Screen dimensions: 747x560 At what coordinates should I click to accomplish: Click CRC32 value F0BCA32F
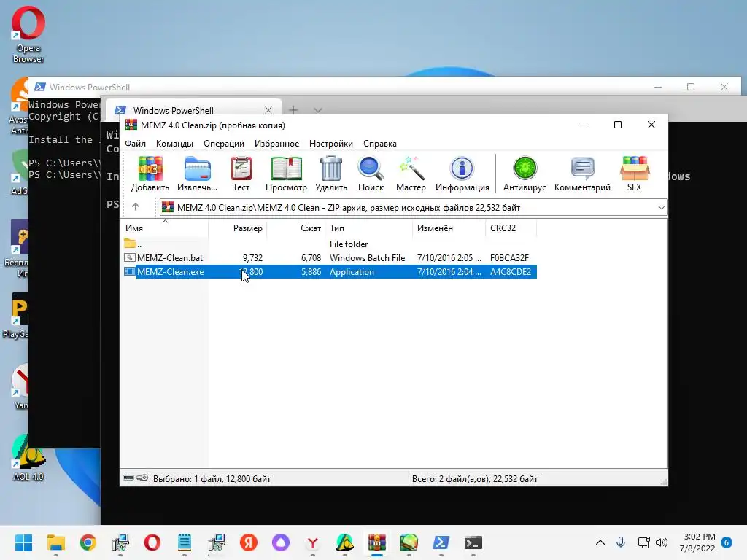[509, 257]
